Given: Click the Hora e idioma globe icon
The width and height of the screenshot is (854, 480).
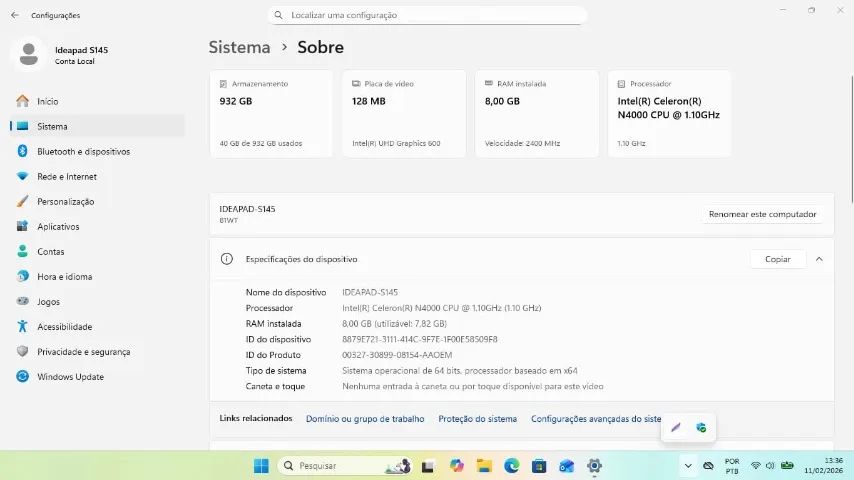Looking at the screenshot, I should 22,276.
